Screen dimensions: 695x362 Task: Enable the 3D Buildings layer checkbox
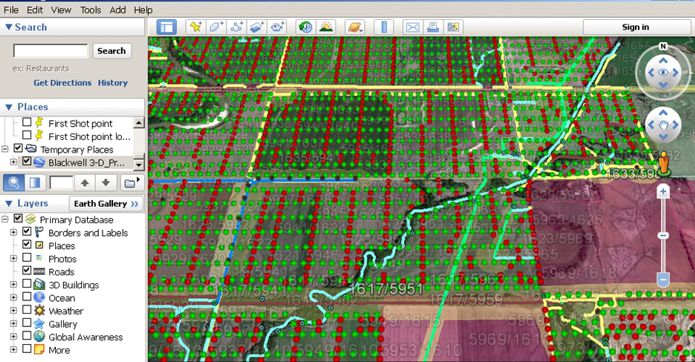(x=27, y=283)
